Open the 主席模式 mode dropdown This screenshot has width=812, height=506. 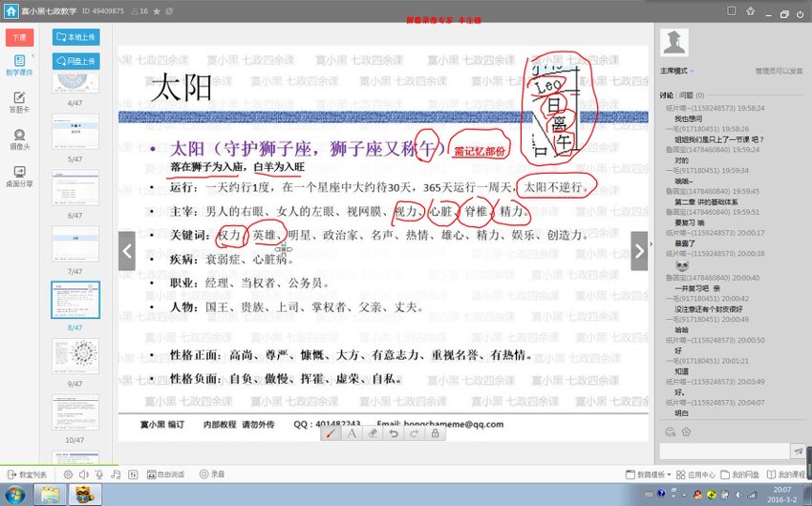click(676, 71)
